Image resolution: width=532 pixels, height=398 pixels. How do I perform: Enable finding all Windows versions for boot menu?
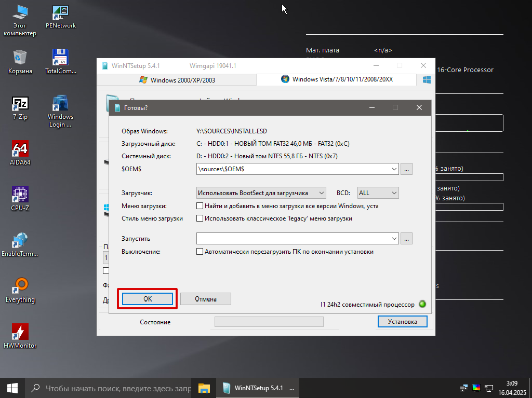point(199,206)
